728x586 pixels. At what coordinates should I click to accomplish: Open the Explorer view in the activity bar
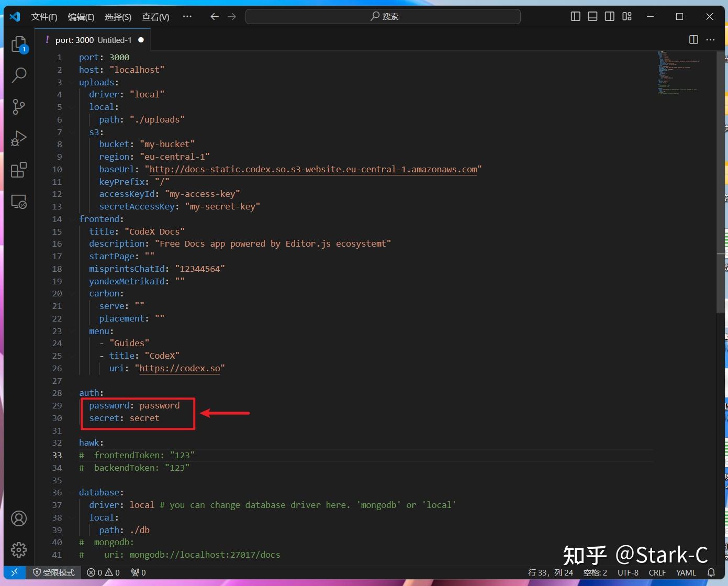[x=19, y=44]
